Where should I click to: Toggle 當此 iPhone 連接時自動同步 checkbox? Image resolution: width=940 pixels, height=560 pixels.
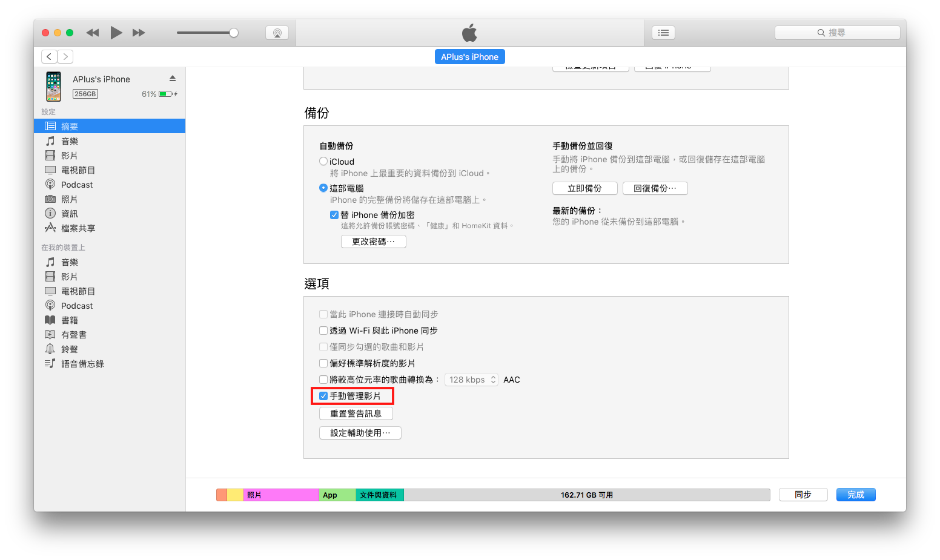[323, 314]
